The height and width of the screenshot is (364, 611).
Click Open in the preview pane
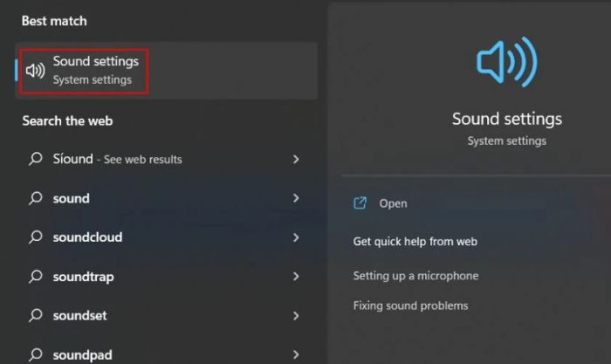[393, 203]
